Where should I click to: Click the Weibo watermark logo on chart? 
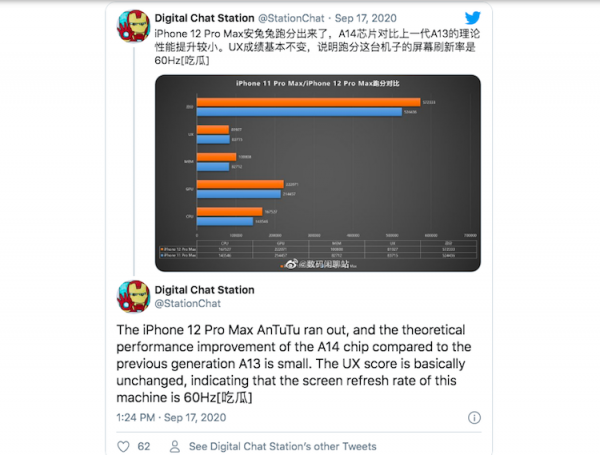click(x=291, y=265)
